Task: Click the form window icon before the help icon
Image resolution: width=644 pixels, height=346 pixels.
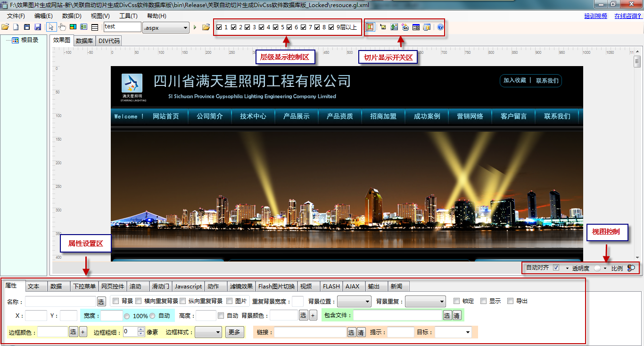Action: (416, 27)
